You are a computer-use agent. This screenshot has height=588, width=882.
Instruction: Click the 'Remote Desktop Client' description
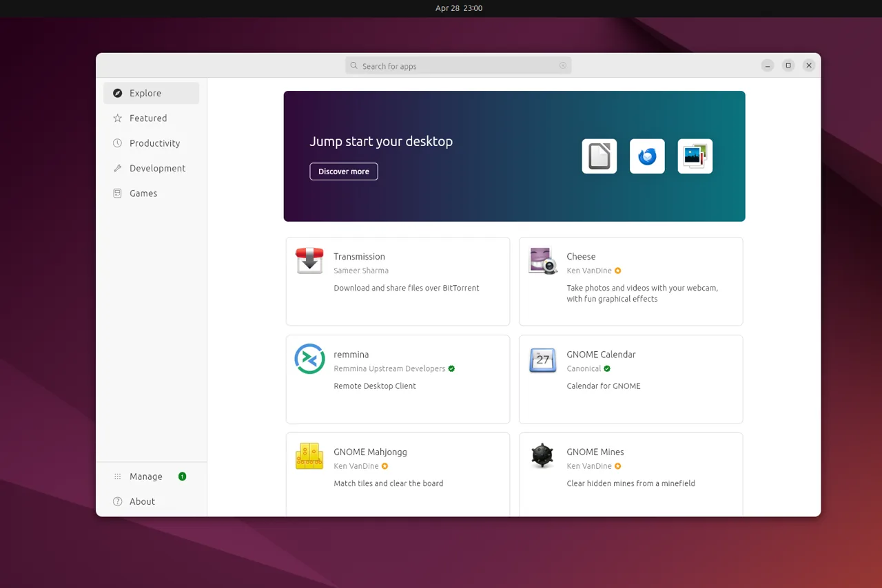(375, 386)
